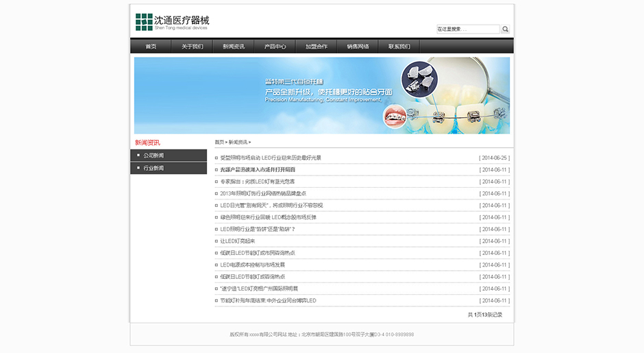
Task: Click the date on the 让LED灯亮起来 row
Action: tap(494, 241)
